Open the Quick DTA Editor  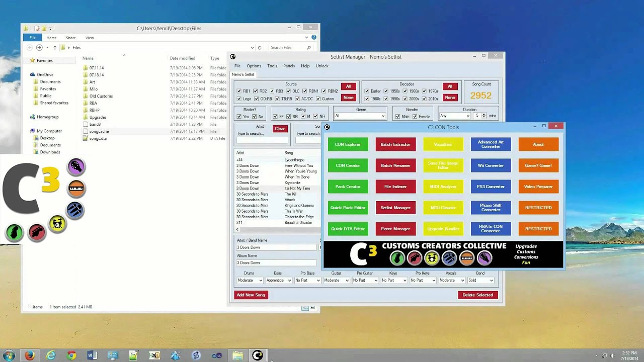tap(348, 229)
